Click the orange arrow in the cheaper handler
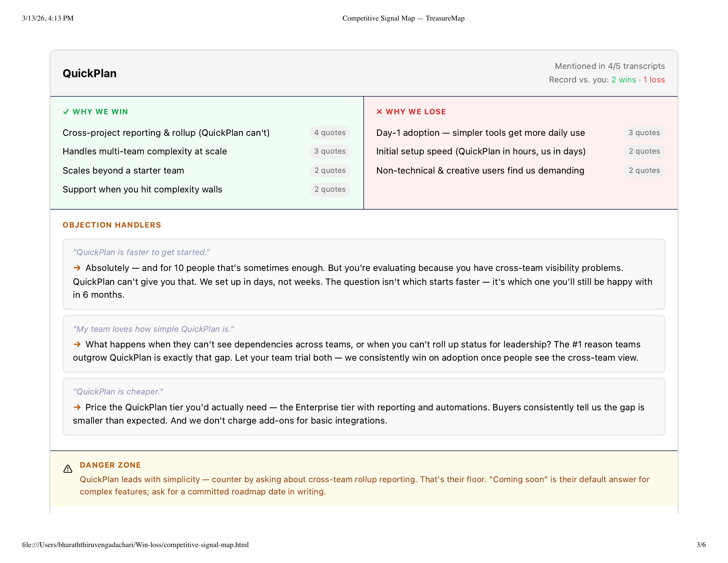 [x=77, y=407]
